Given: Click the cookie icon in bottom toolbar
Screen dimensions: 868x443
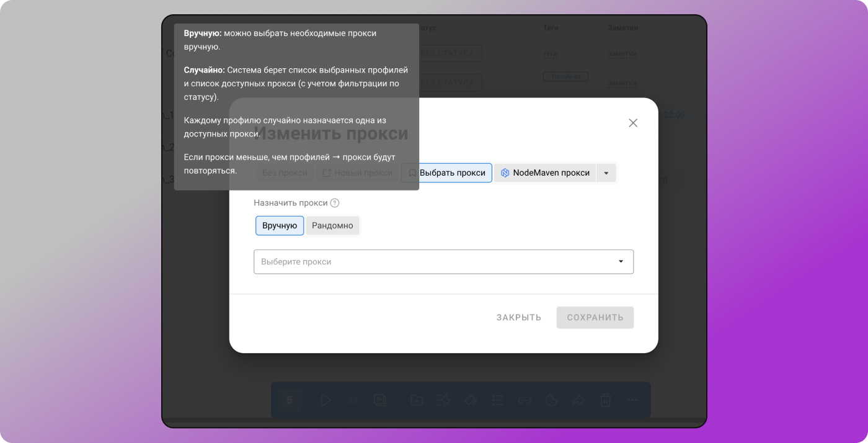Looking at the screenshot, I should [x=551, y=400].
